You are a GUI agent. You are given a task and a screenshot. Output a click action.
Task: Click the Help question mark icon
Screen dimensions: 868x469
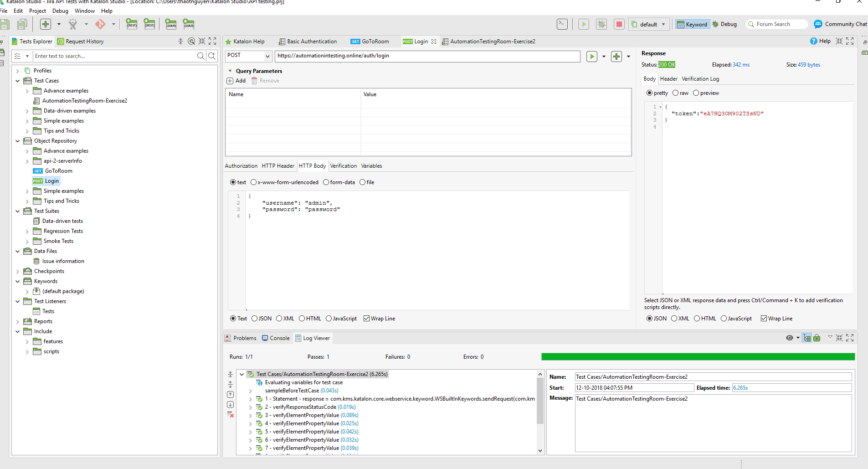(813, 41)
